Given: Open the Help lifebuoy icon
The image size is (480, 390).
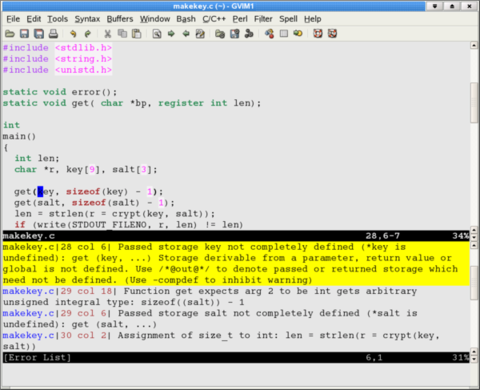Looking at the screenshot, I should click(318, 34).
